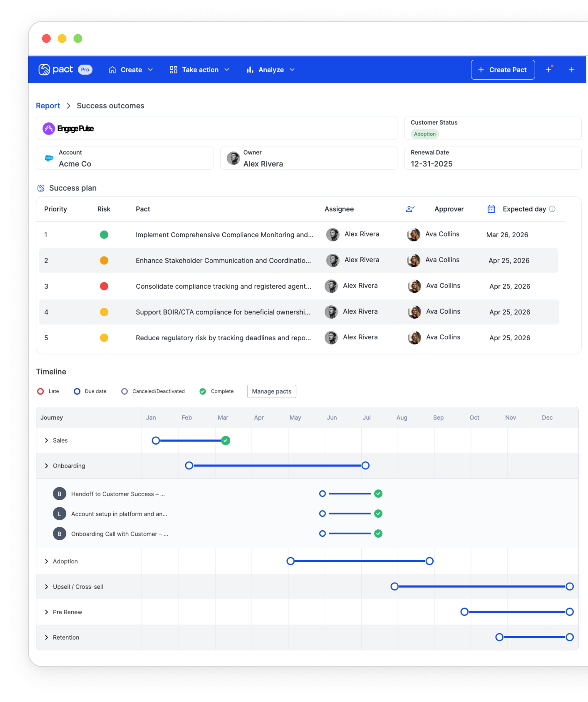Screen dimensions: 588x702
Task: Click the EngagePulse purple logo icon
Action: pos(49,129)
